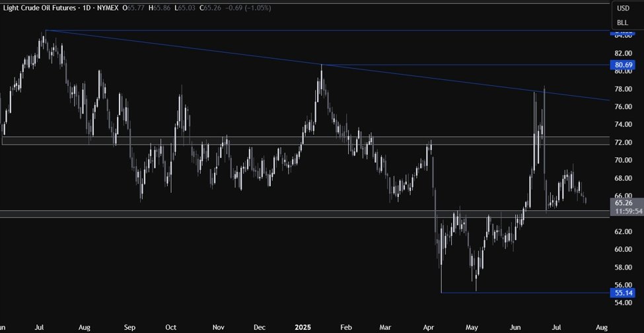Image resolution: width=644 pixels, height=333 pixels.
Task: Open the BLL unit selector
Action: [623, 22]
